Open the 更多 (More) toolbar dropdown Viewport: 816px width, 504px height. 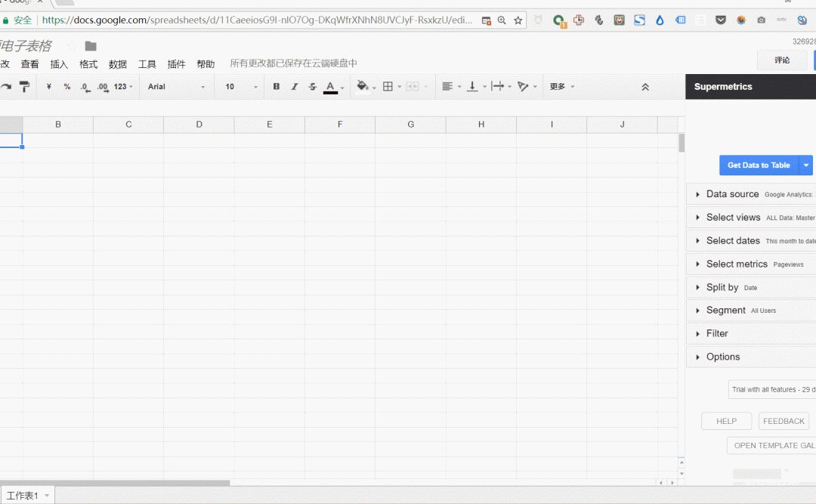[x=561, y=86]
